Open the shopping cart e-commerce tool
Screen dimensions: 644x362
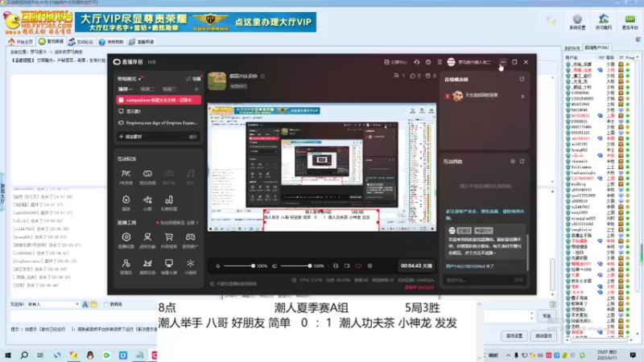click(x=169, y=237)
